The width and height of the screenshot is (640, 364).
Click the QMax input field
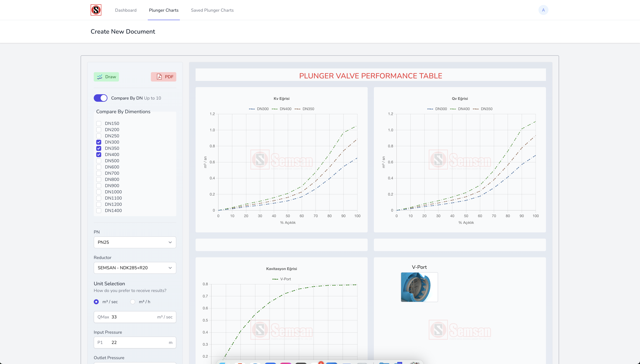pos(135,317)
